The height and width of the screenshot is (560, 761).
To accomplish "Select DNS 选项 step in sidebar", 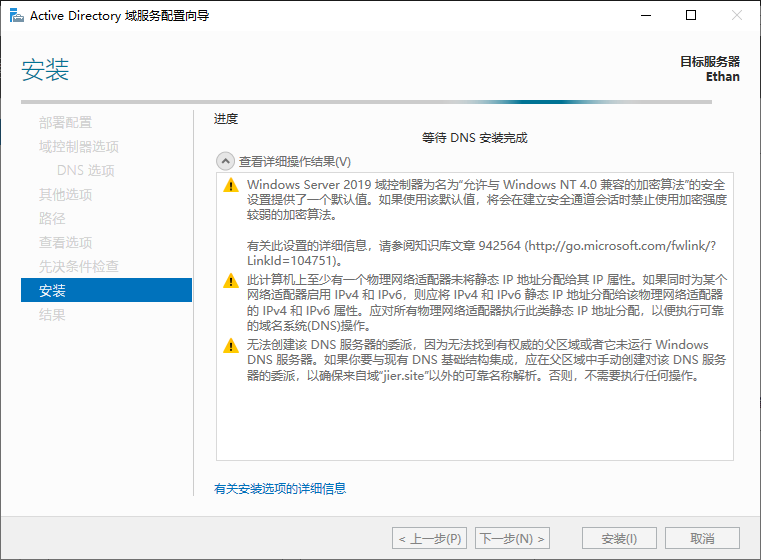I will click(x=85, y=170).
